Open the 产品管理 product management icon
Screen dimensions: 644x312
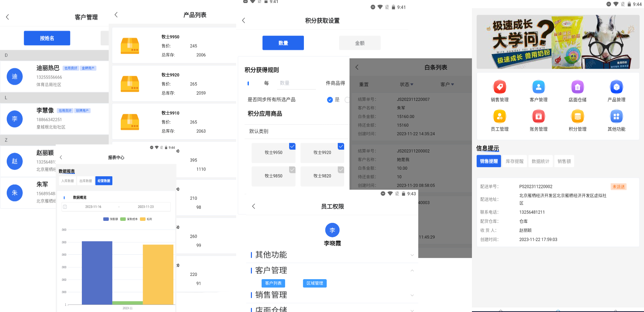point(616,87)
